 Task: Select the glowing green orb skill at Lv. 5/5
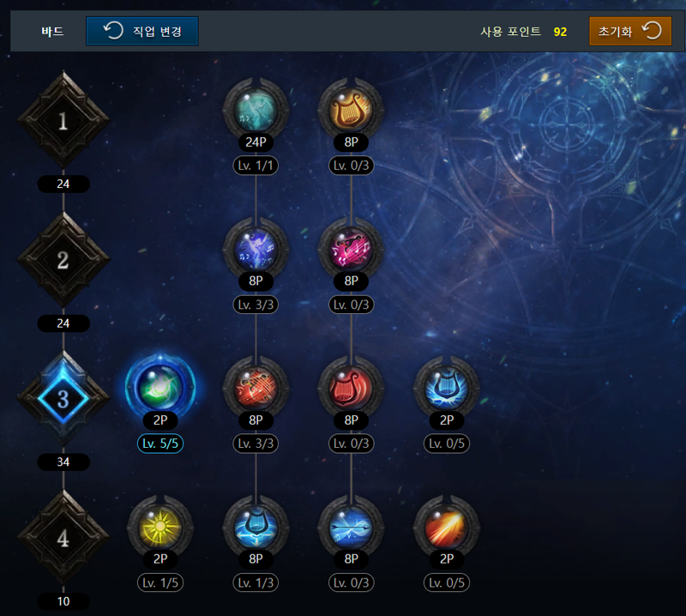click(160, 388)
